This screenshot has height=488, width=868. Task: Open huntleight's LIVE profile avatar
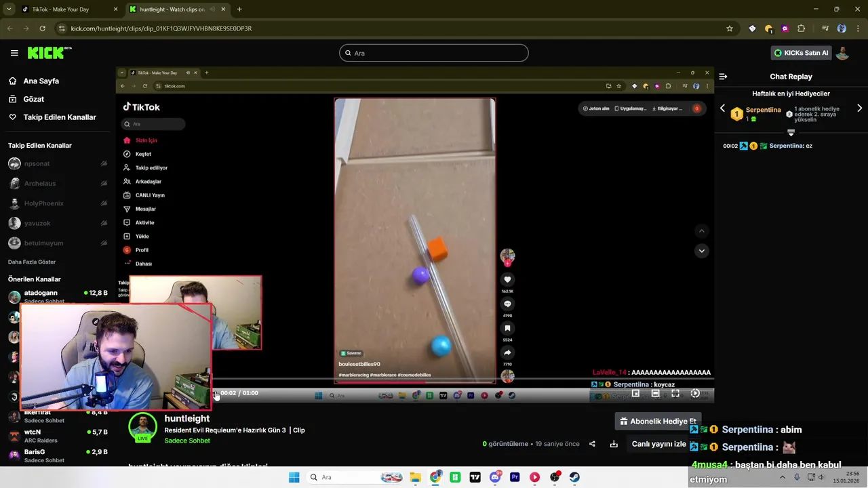142,427
